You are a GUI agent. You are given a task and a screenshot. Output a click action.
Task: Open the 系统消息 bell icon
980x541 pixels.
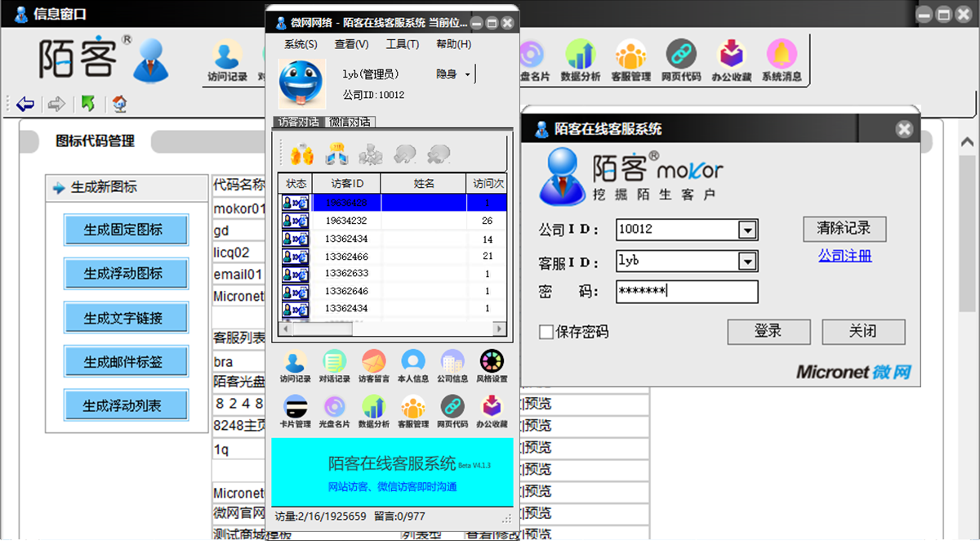(782, 56)
